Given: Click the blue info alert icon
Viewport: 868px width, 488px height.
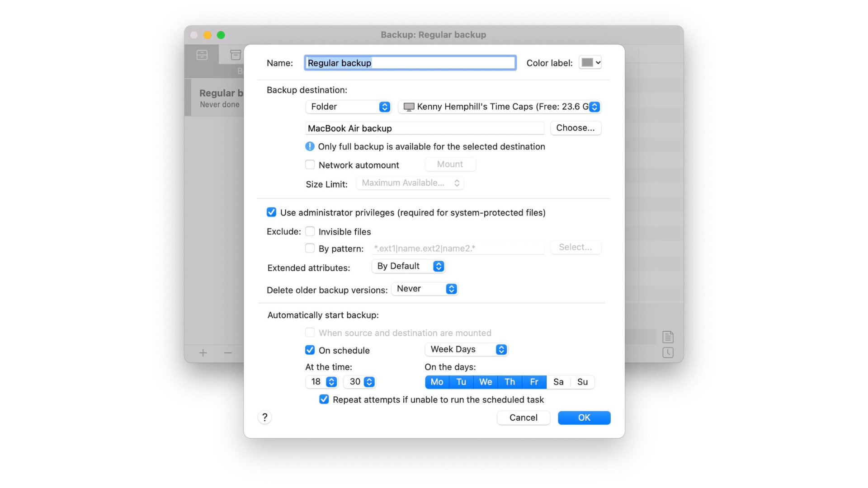Looking at the screenshot, I should pyautogui.click(x=310, y=146).
